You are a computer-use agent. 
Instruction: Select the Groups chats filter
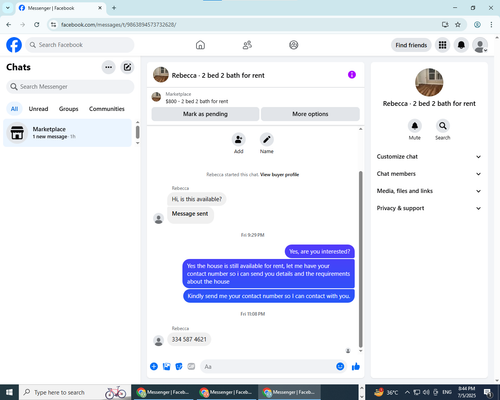pyautogui.click(x=68, y=109)
